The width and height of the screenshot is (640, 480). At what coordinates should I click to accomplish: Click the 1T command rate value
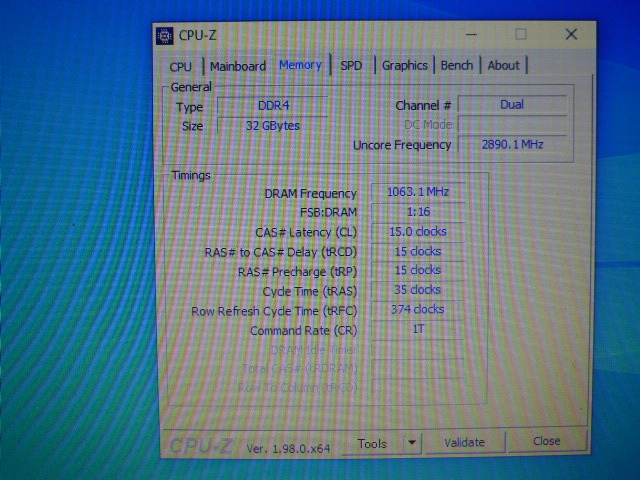(x=418, y=329)
